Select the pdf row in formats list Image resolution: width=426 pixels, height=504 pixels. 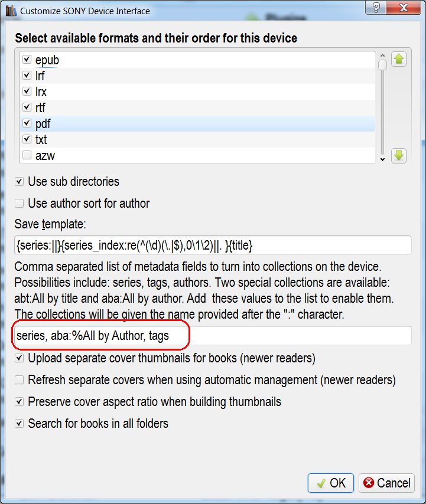click(x=197, y=123)
